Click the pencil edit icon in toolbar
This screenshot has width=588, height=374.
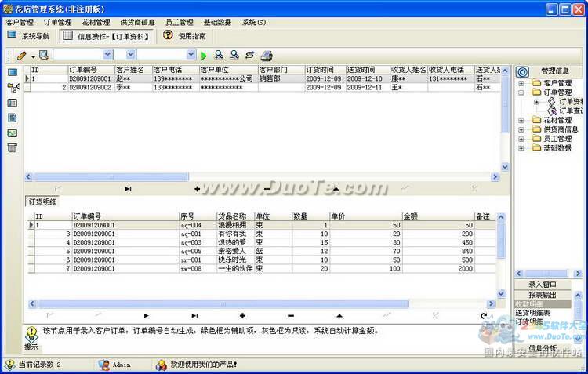(22, 56)
